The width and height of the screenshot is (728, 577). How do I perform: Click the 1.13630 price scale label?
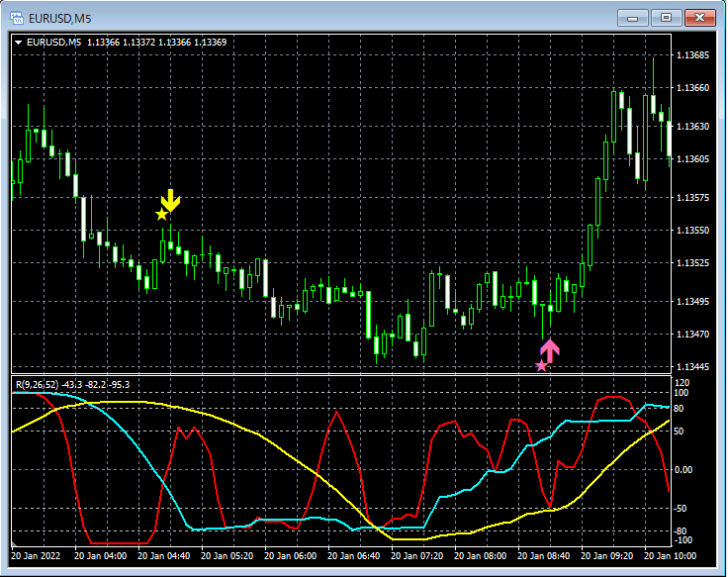692,127
